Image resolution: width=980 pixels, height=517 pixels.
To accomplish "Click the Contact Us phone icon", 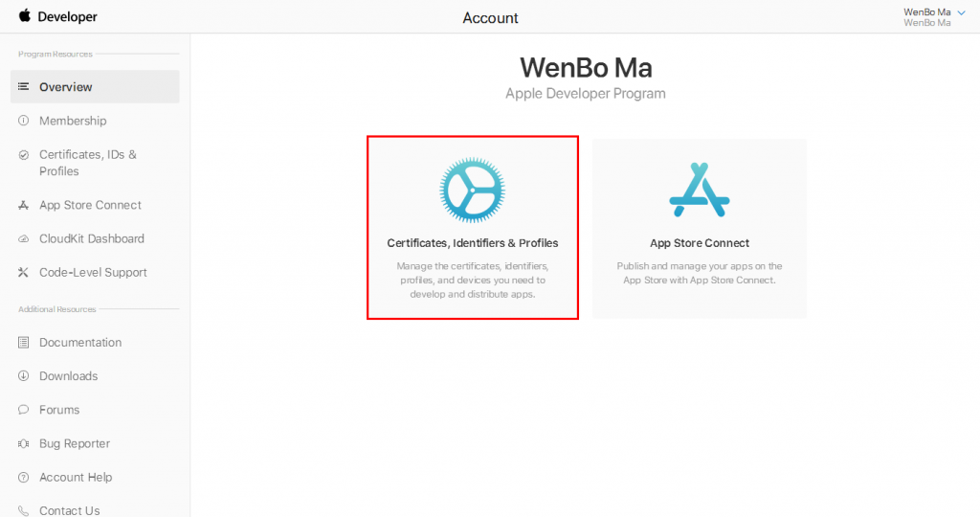I will pos(24,510).
